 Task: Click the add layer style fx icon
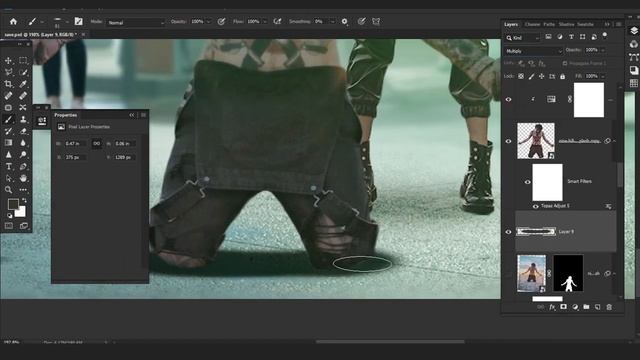click(552, 307)
